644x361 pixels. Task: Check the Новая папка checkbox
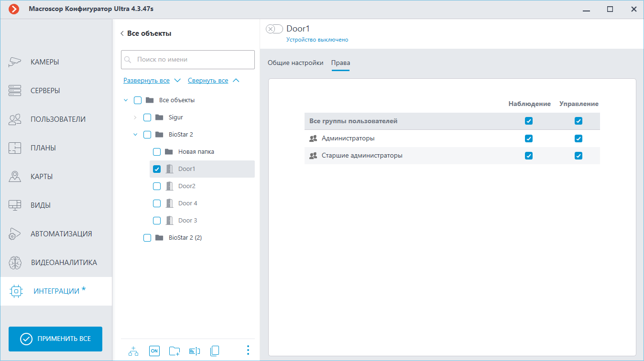[x=157, y=152]
